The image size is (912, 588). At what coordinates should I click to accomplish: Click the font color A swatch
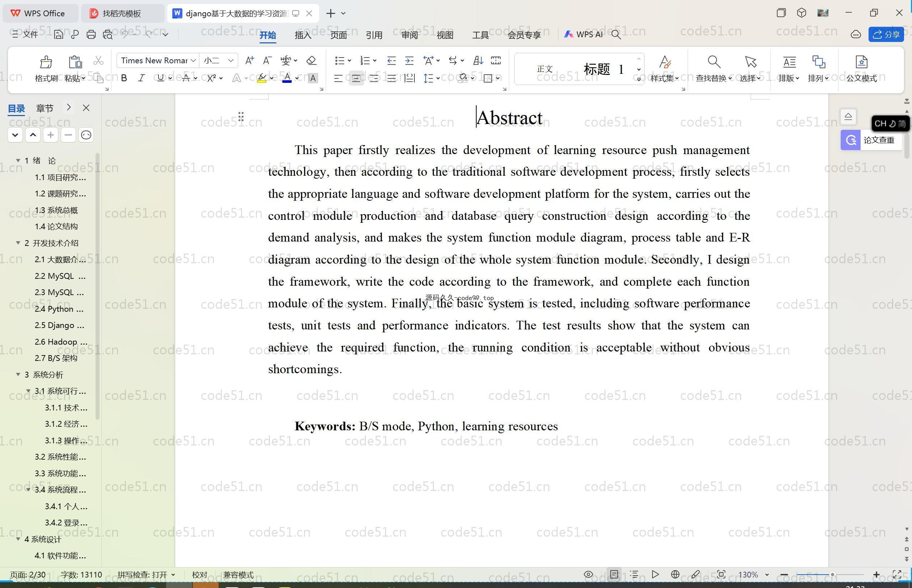pyautogui.click(x=287, y=78)
